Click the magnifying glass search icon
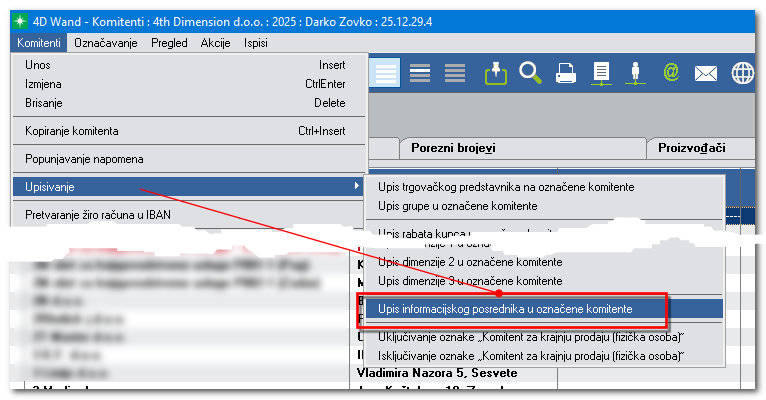This screenshot has width=766, height=400. pyautogui.click(x=530, y=73)
